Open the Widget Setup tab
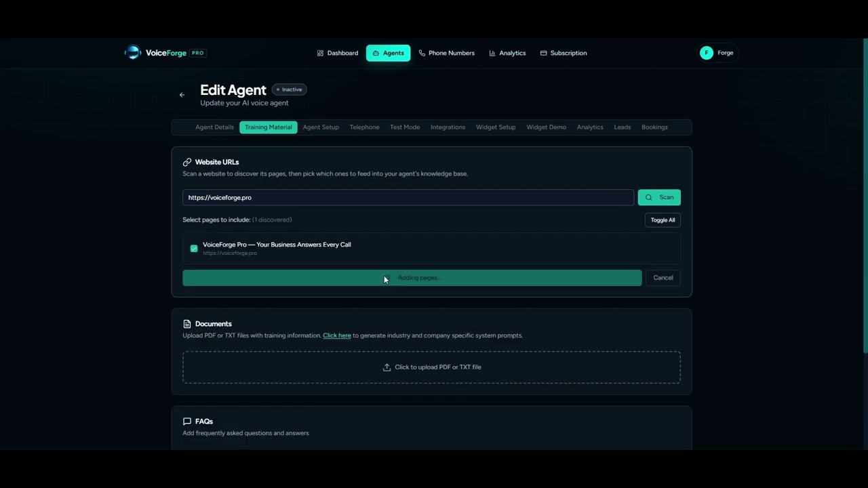868x488 pixels. pos(496,127)
